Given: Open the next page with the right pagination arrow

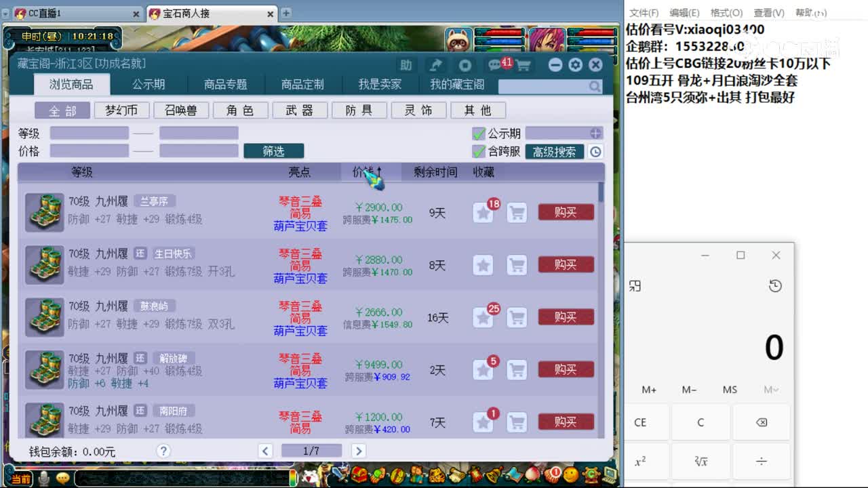Looking at the screenshot, I should tap(358, 449).
